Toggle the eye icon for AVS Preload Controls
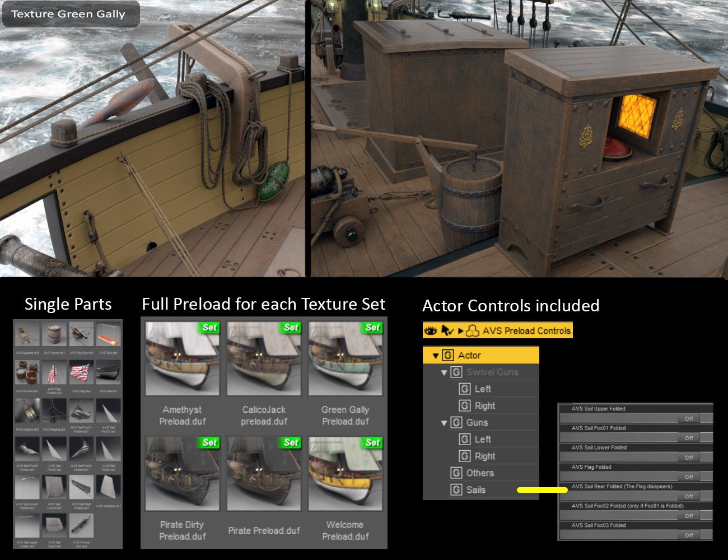Image resolution: width=728 pixels, height=560 pixels. [x=430, y=331]
